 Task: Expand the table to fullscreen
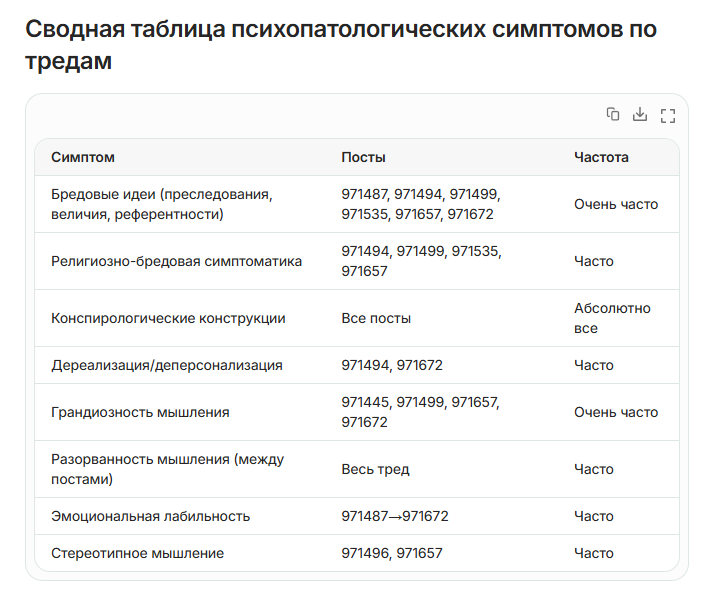(x=668, y=116)
